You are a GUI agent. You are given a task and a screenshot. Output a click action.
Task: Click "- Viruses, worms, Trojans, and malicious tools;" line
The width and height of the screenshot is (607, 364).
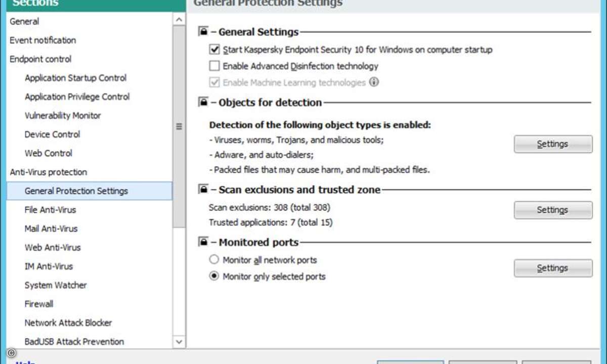pyautogui.click(x=296, y=140)
